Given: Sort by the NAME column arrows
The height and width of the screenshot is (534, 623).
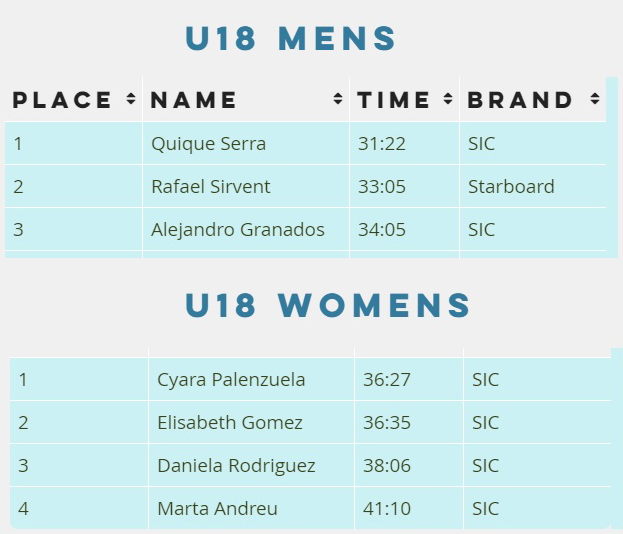Looking at the screenshot, I should (x=338, y=99).
